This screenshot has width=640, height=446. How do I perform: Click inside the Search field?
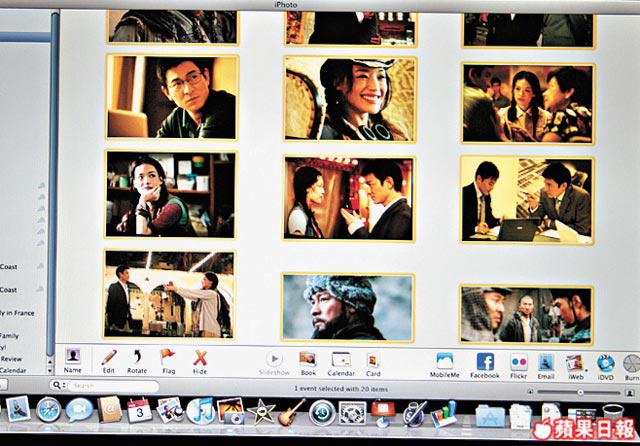coord(112,385)
